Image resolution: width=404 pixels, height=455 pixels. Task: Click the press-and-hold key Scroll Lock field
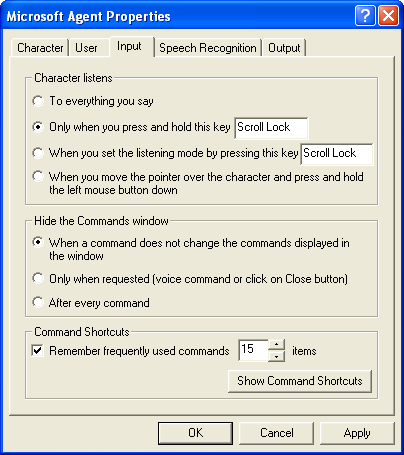click(x=271, y=128)
